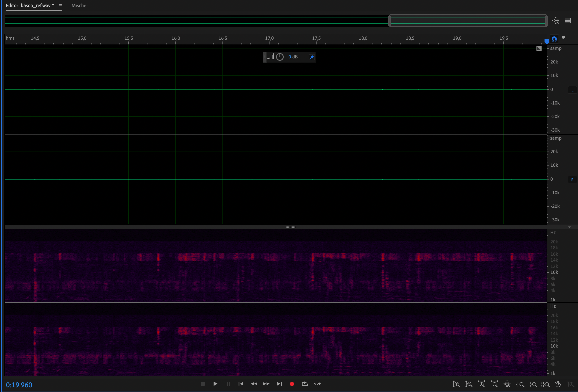Click the zoom to time stopwatch icon
This screenshot has height=392, width=578.
click(558, 384)
